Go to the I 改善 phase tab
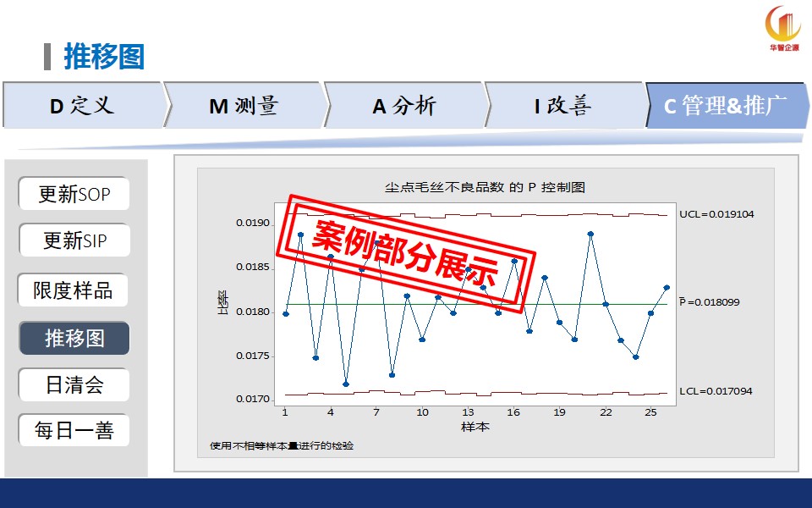The width and height of the screenshot is (812, 508). click(x=563, y=105)
